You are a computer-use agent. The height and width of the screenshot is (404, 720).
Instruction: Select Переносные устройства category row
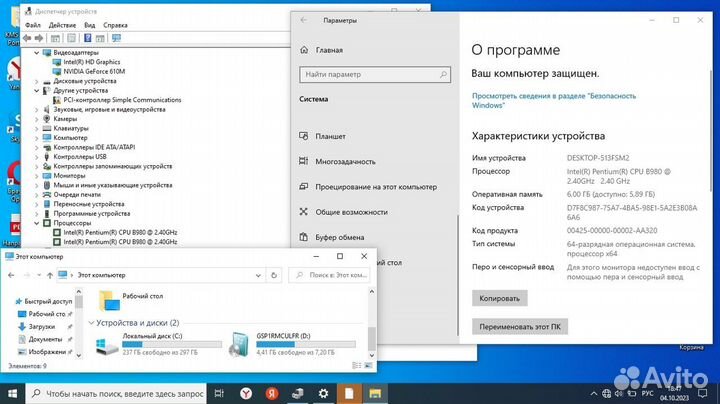point(89,204)
